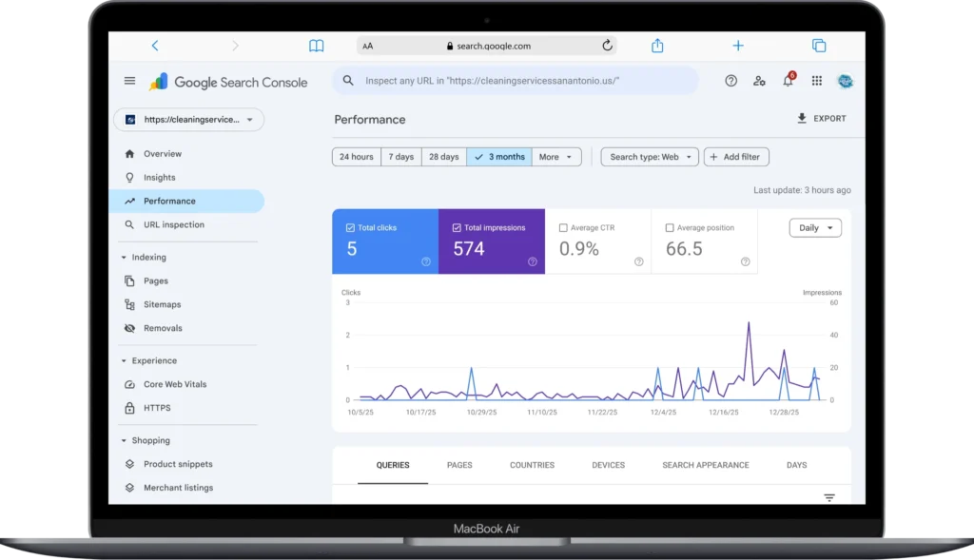This screenshot has height=560, width=974.
Task: Open the Google apps grid
Action: click(x=816, y=81)
